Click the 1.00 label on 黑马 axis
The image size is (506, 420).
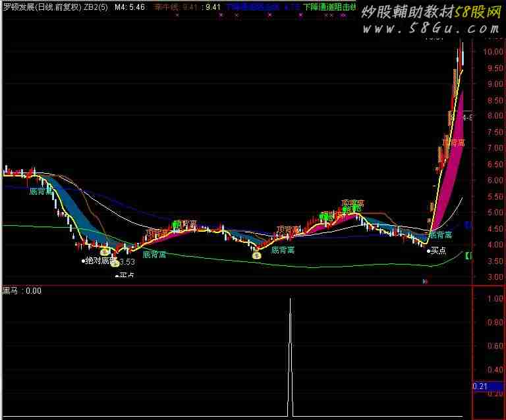(495, 298)
